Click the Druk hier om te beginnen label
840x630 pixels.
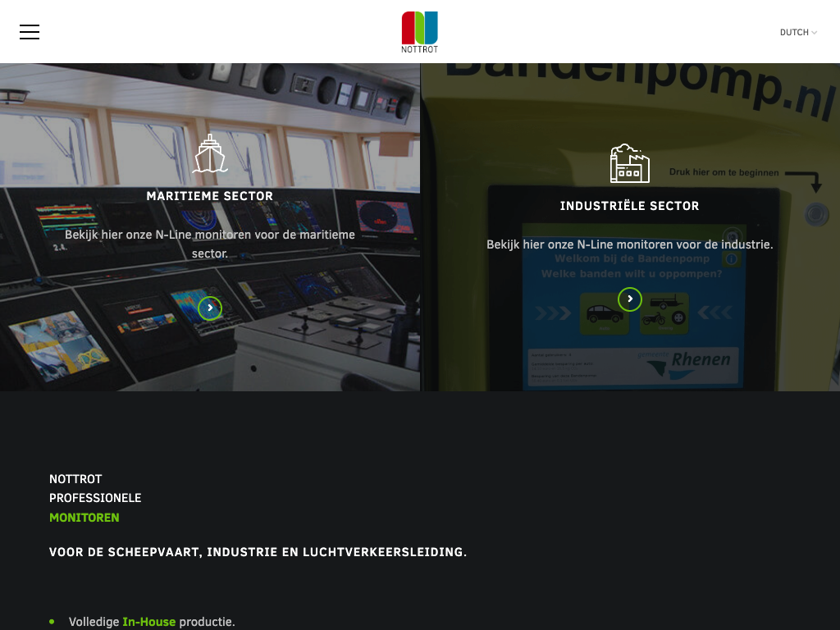tap(724, 172)
